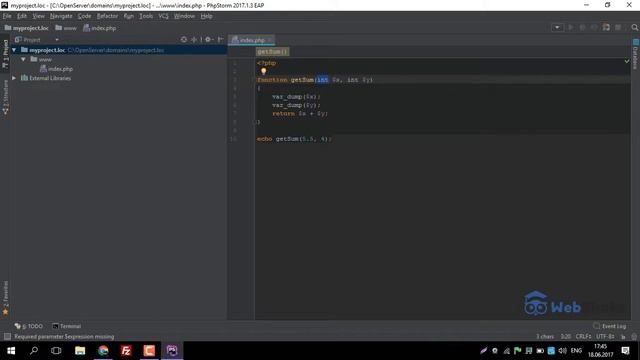This screenshot has width=640, height=360.
Task: Click the Windows Start button
Action: [11, 351]
